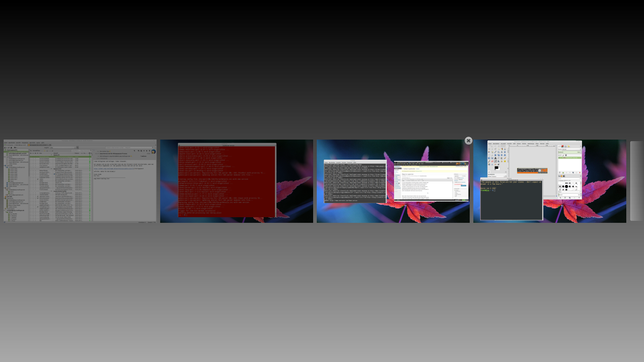
Task: Open the first workspace showing the mail client
Action: tap(80, 181)
